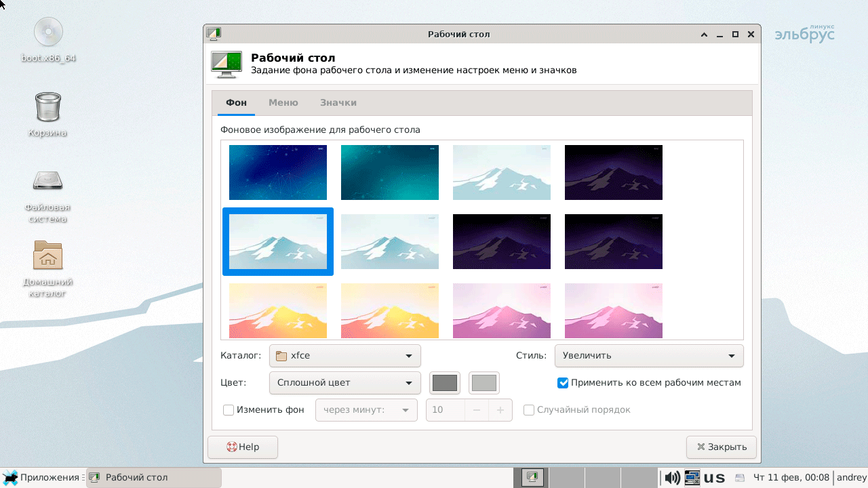Click the network connection tray icon
The height and width of the screenshot is (488, 868).
coord(692,478)
